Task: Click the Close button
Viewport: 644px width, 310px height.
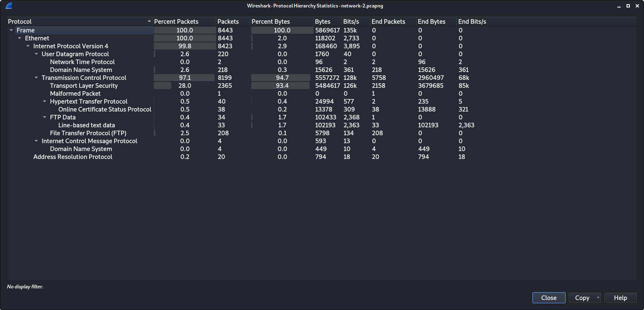Action: click(549, 298)
